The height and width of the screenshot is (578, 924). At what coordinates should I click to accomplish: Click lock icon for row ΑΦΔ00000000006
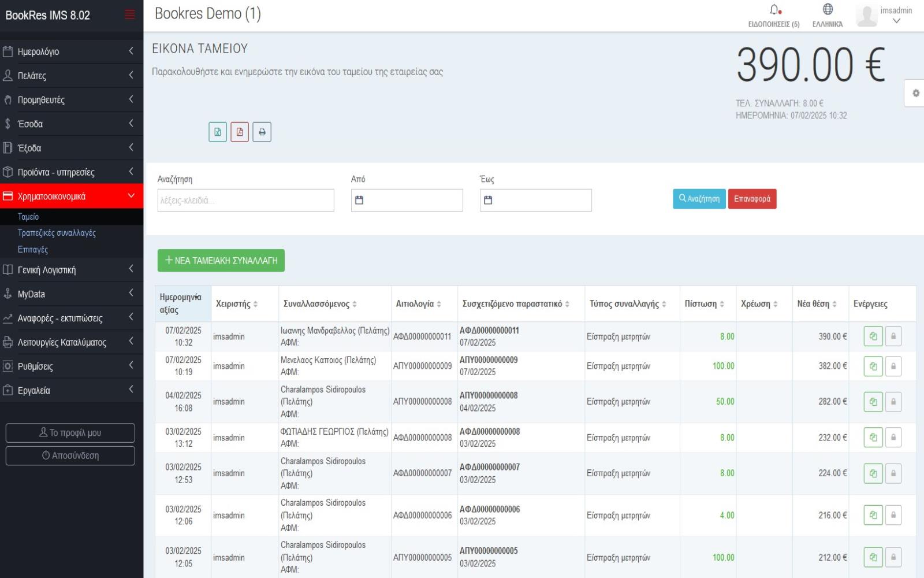pyautogui.click(x=893, y=515)
